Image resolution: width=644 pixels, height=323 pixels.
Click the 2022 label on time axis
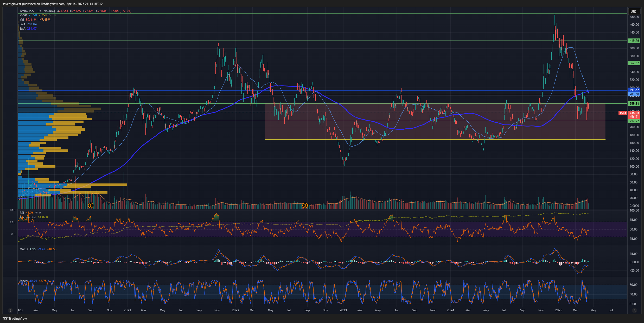(235, 310)
